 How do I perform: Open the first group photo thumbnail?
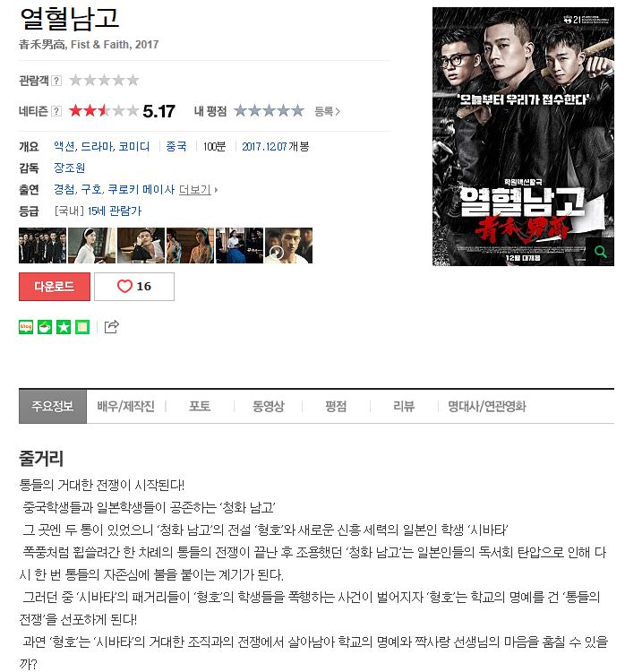42,246
